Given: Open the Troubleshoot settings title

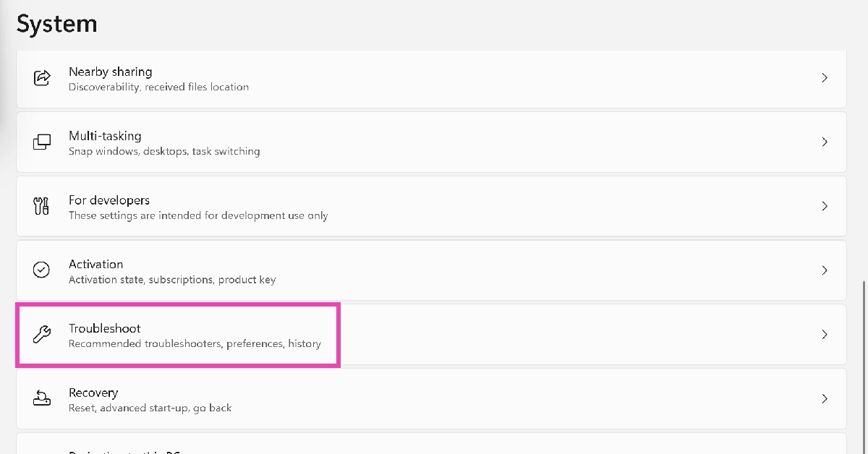Looking at the screenshot, I should point(104,329).
